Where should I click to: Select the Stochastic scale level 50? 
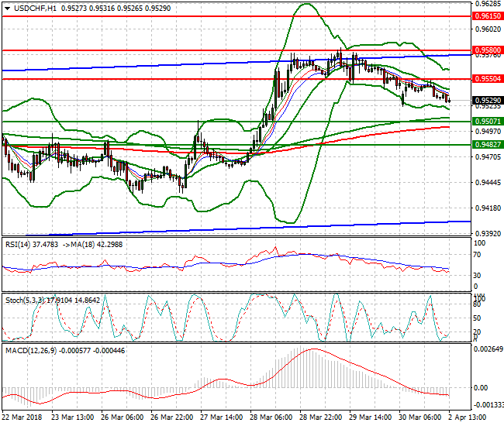478,318
